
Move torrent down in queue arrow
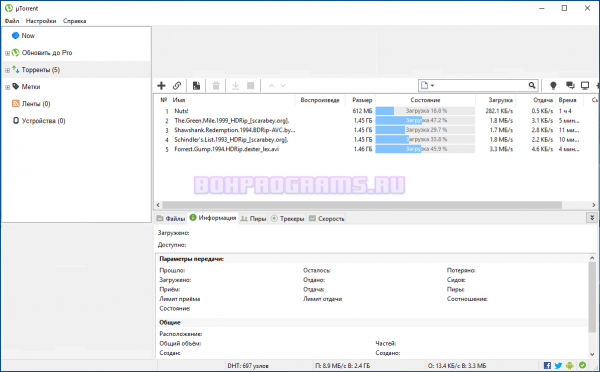pos(283,86)
